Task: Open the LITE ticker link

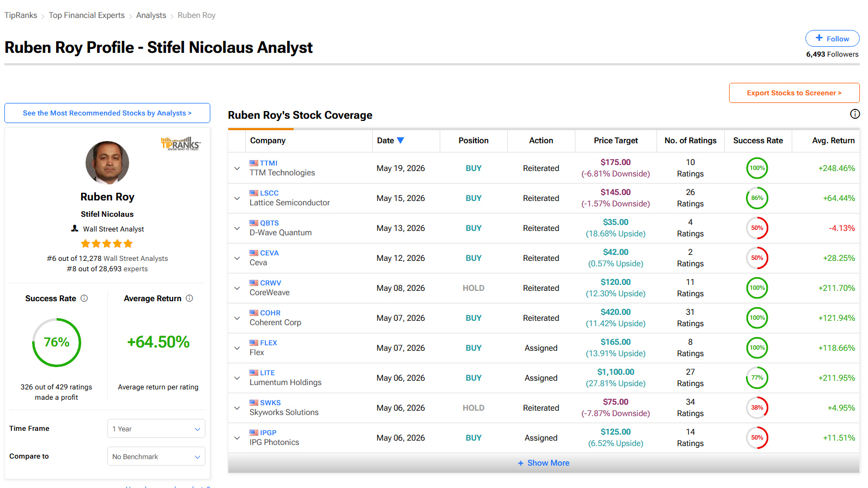Action: tap(268, 373)
